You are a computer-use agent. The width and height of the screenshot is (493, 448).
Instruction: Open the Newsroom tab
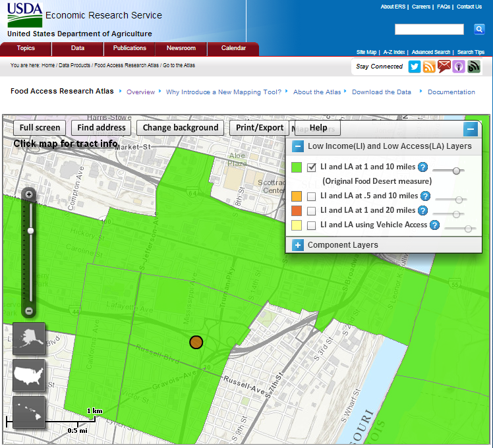click(x=181, y=48)
